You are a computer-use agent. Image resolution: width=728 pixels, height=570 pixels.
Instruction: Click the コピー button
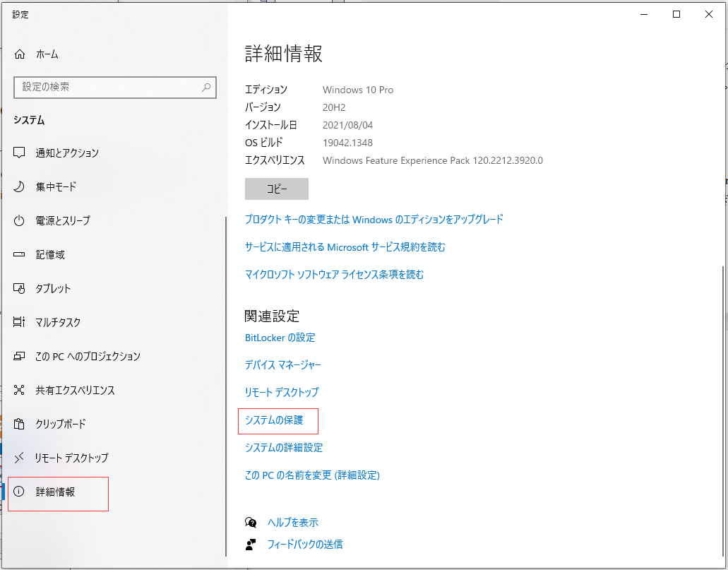click(x=276, y=189)
